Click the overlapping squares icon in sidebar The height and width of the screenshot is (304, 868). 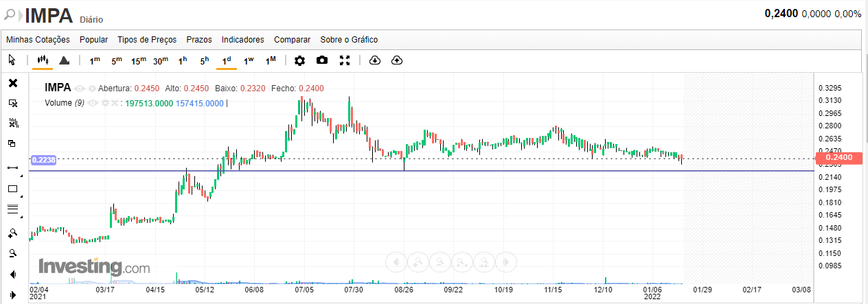[12, 143]
